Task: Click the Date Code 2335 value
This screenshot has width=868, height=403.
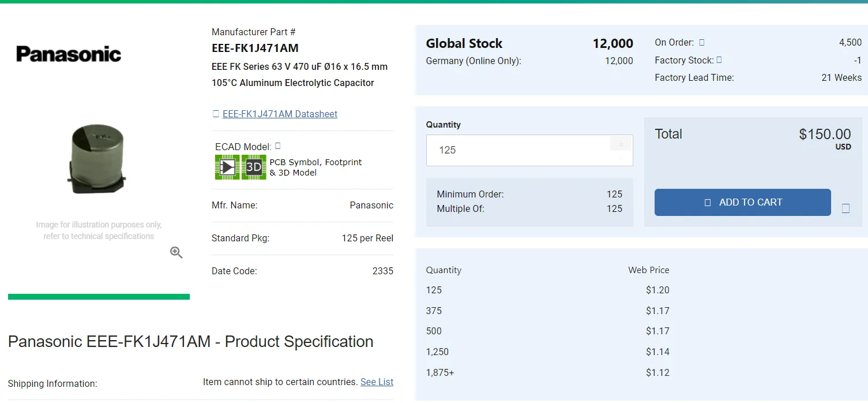Action: click(x=383, y=271)
